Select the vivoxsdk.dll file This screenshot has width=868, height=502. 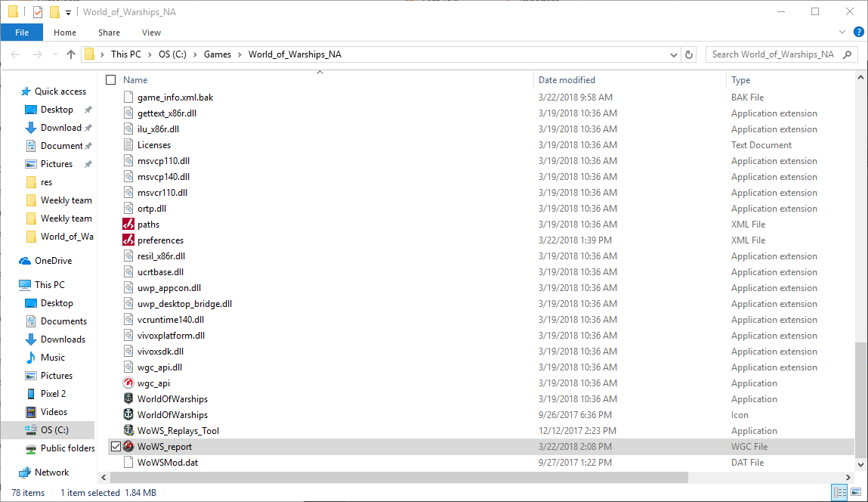pos(161,352)
